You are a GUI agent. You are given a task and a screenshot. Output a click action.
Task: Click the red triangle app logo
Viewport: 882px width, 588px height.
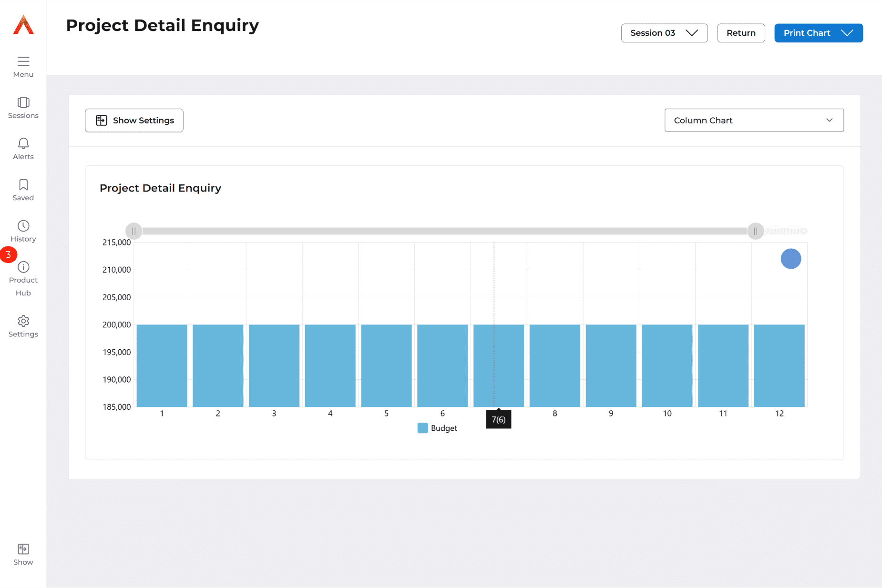click(x=23, y=25)
